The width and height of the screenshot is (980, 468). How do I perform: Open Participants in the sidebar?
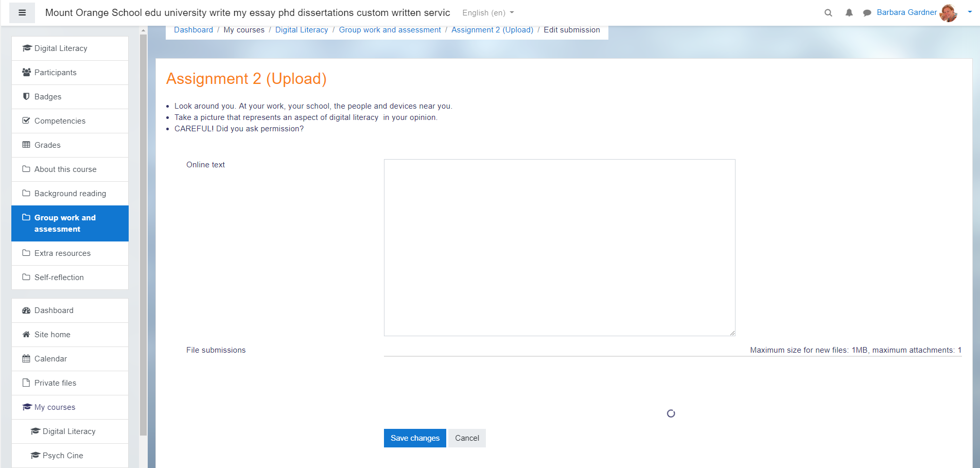click(x=55, y=73)
